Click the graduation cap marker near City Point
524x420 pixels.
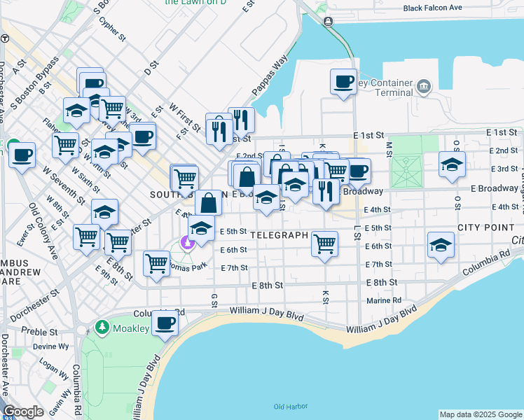click(441, 246)
